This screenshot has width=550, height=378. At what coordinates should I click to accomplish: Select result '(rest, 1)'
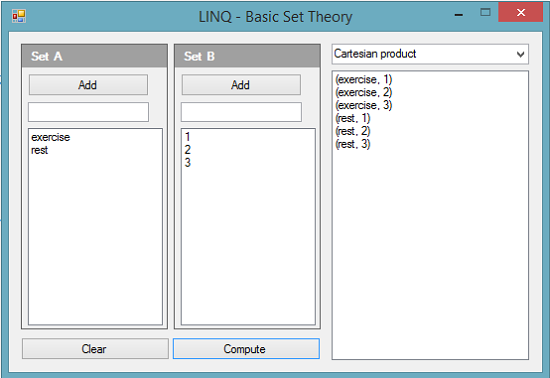pos(353,118)
